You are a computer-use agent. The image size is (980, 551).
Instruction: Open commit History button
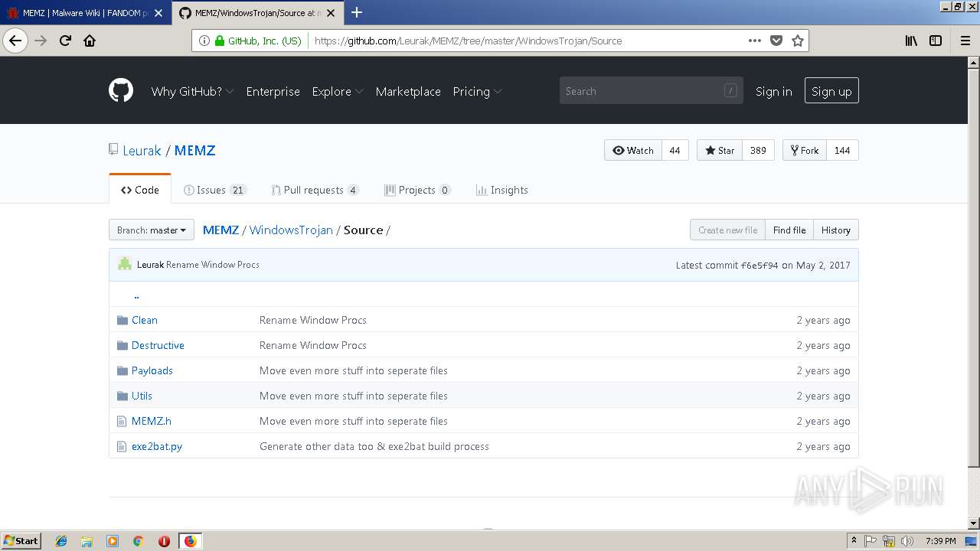tap(836, 230)
